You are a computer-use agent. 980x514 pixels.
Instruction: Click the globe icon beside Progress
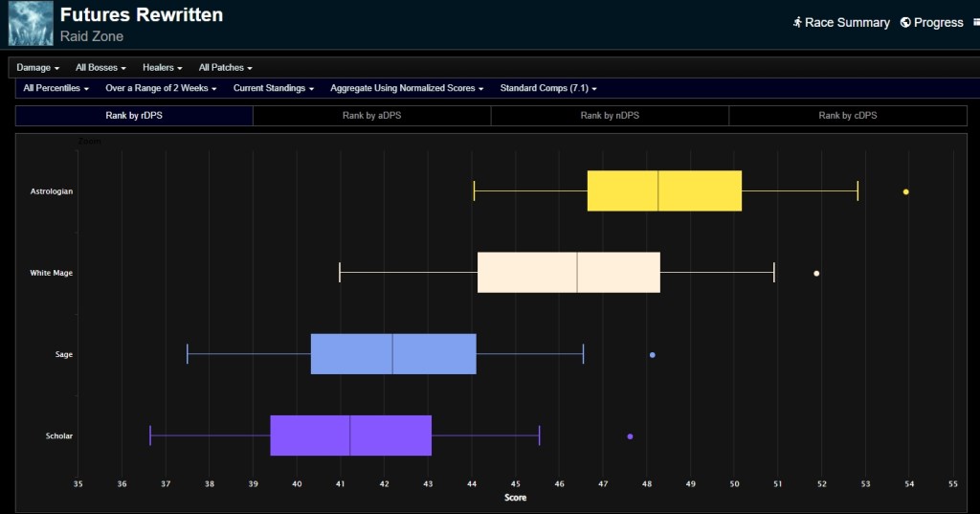tap(904, 22)
